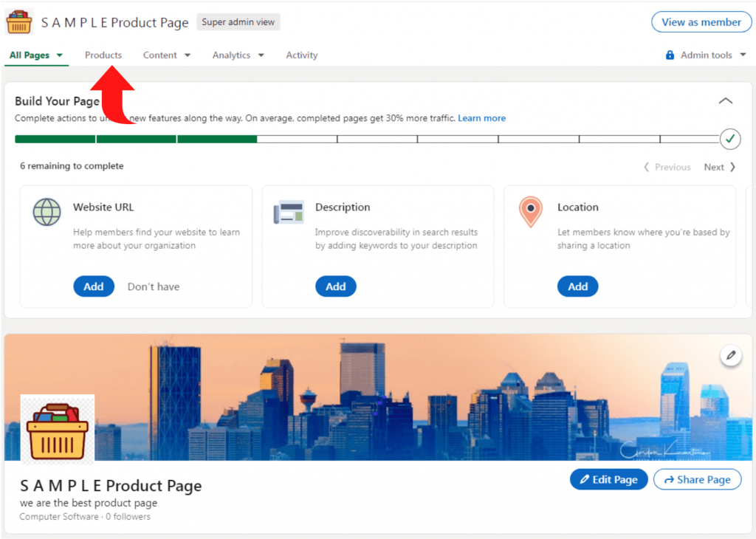Switch to the Products tab

tap(103, 55)
